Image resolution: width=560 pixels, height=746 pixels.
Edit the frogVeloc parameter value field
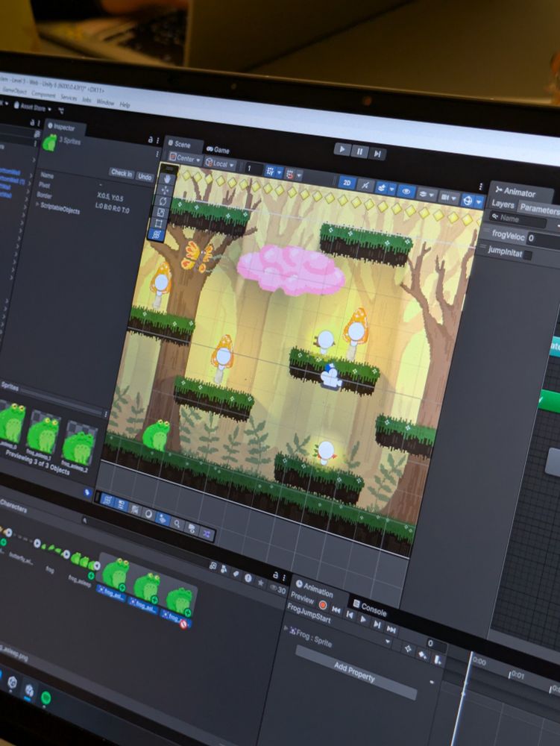pos(544,239)
